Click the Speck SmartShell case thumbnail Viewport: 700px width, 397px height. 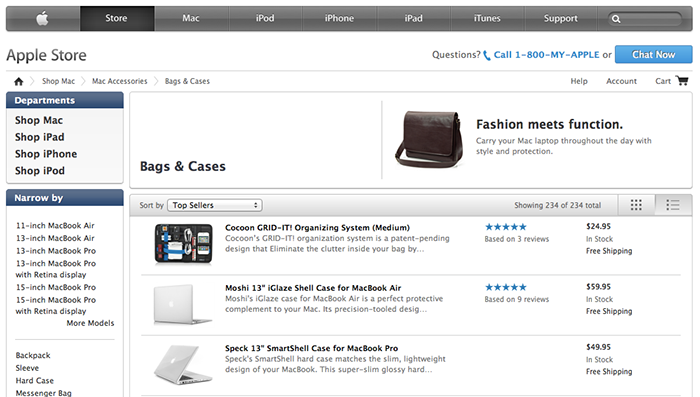183,364
